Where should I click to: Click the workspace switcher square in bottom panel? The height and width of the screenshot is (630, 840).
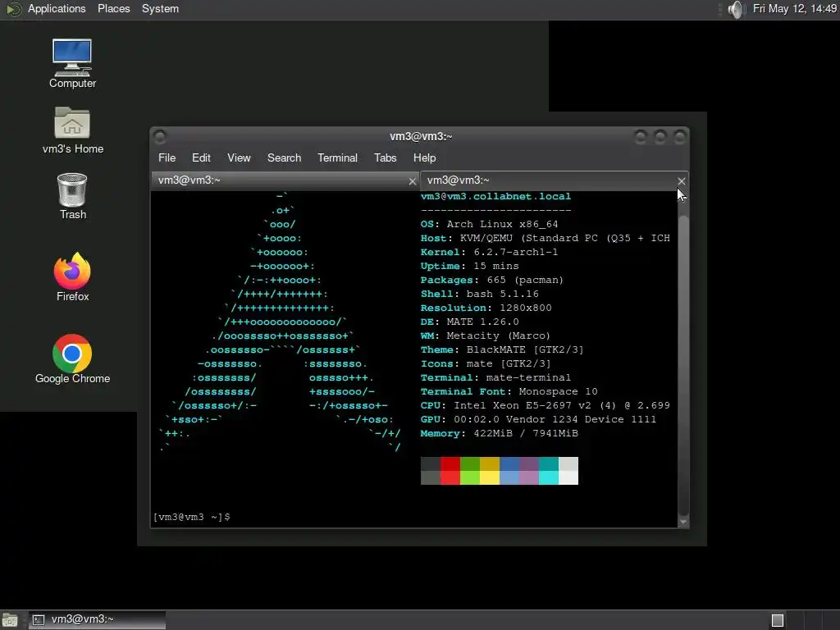[778, 620]
